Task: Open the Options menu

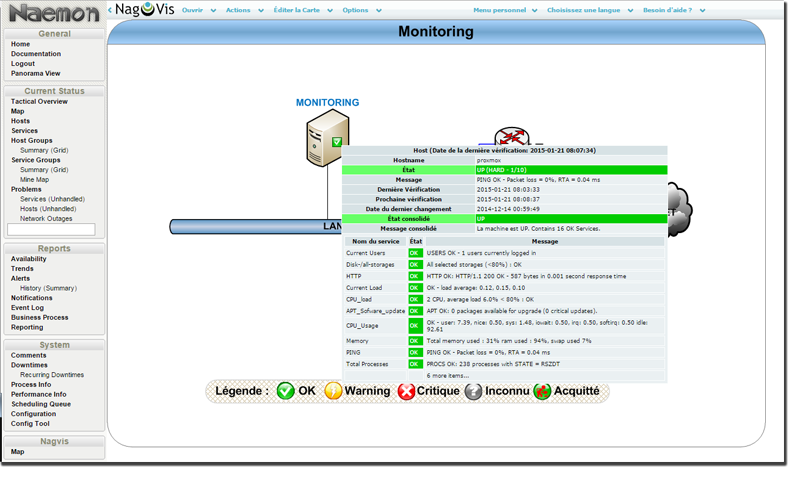Action: pyautogui.click(x=355, y=10)
